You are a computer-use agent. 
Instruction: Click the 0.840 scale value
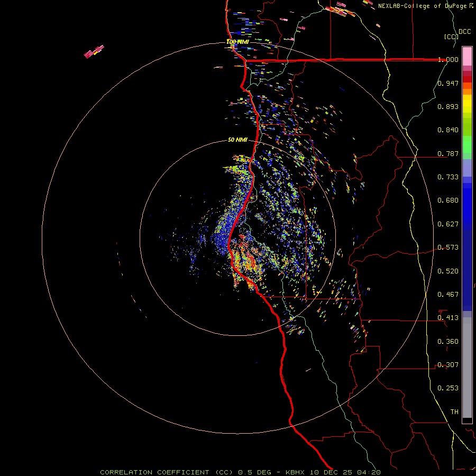(x=448, y=130)
